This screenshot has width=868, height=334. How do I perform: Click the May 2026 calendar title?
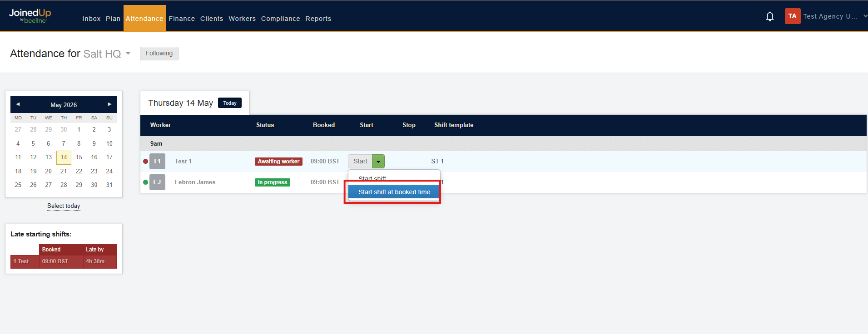64,105
